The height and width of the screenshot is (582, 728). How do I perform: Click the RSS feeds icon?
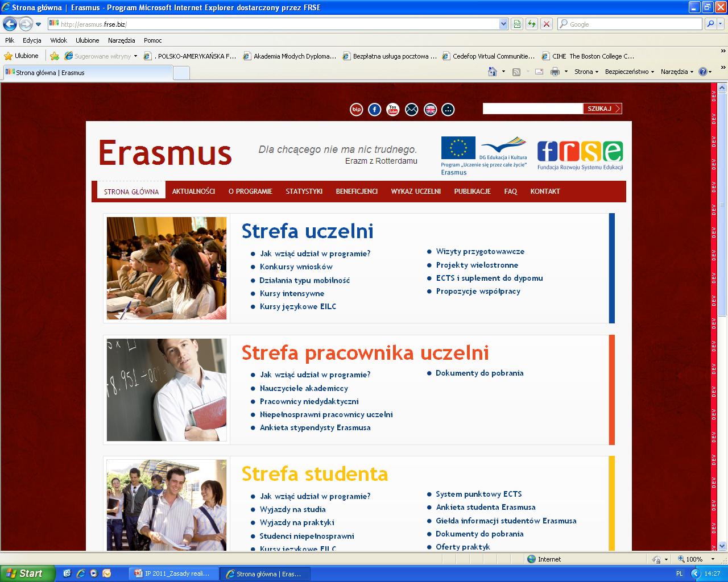point(516,72)
